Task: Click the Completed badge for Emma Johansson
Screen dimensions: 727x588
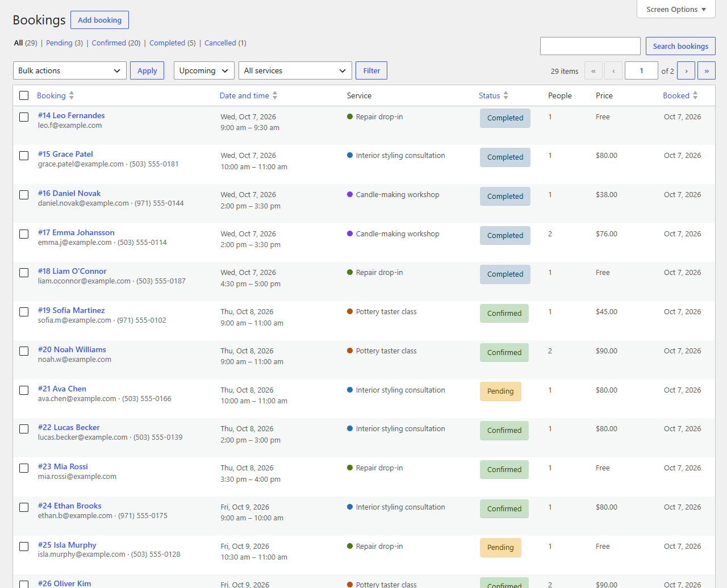Action: point(505,235)
